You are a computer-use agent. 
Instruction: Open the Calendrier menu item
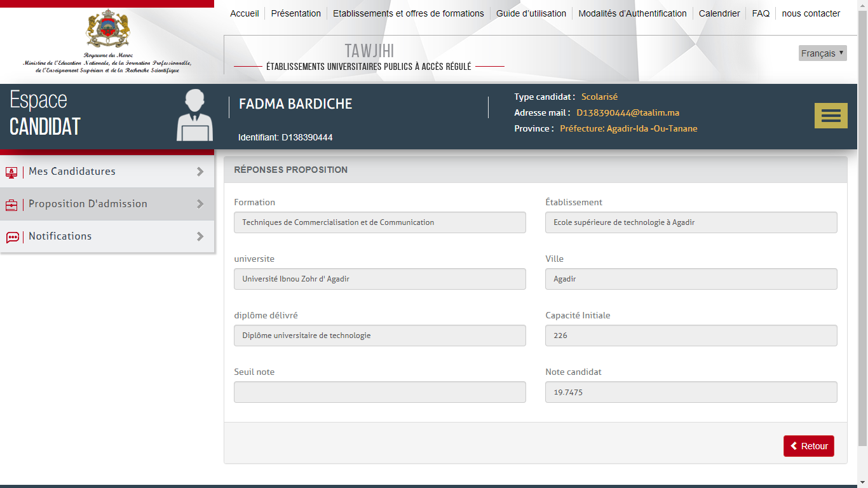(719, 13)
